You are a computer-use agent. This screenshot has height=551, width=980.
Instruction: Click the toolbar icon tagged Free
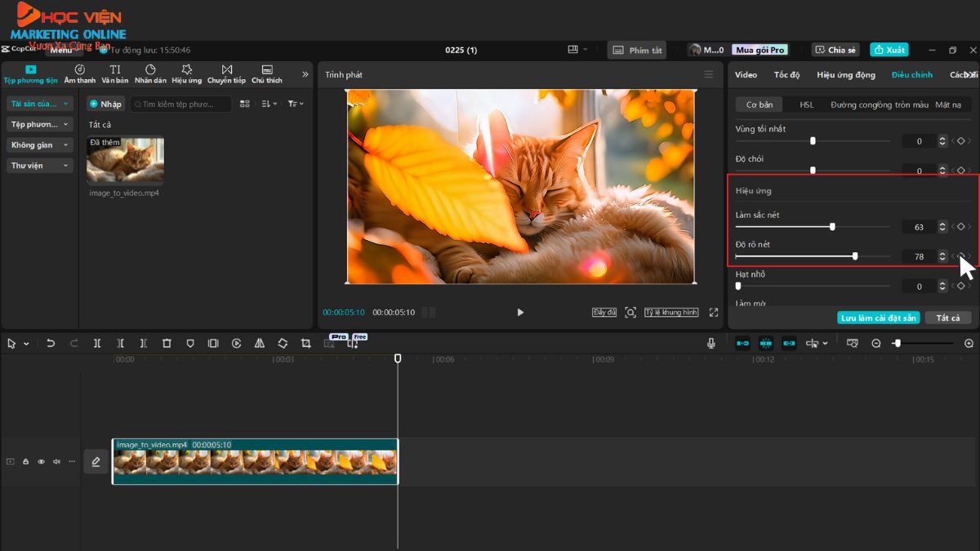[353, 344]
